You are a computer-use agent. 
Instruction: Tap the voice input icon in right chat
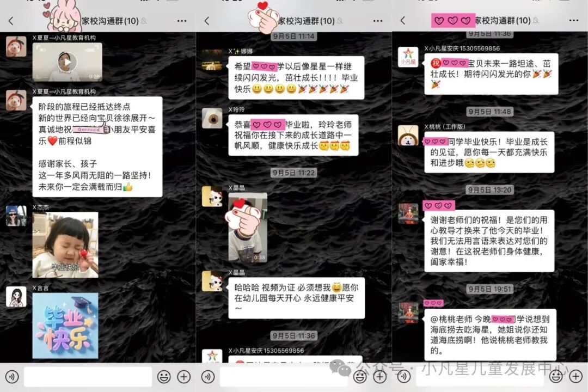coord(404,377)
